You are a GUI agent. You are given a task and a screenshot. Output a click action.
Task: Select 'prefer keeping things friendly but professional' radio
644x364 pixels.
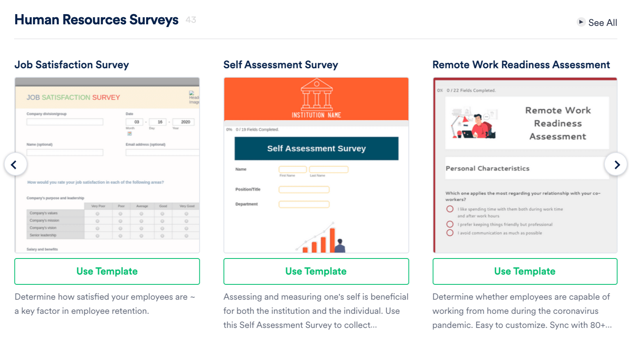pos(450,224)
